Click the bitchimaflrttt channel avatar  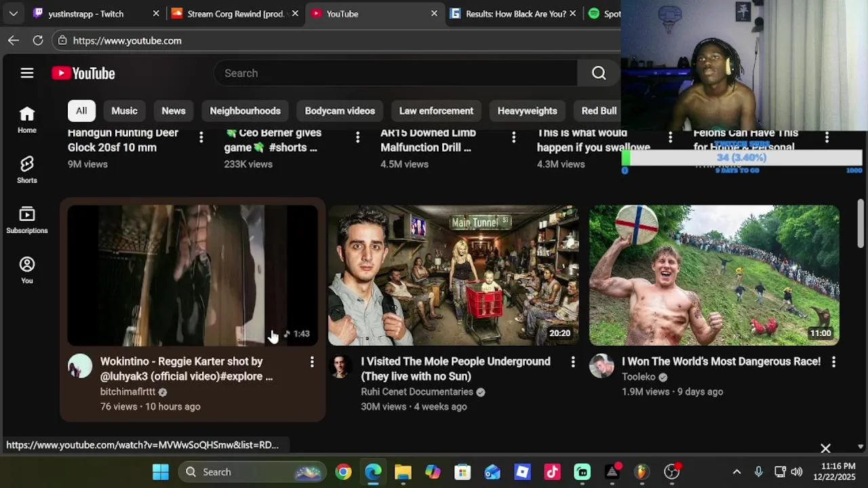tap(80, 366)
